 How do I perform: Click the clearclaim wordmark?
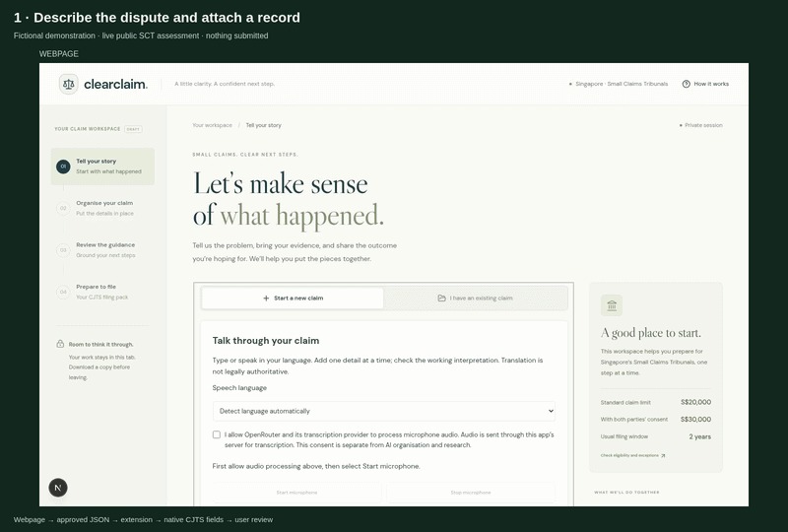(x=115, y=84)
